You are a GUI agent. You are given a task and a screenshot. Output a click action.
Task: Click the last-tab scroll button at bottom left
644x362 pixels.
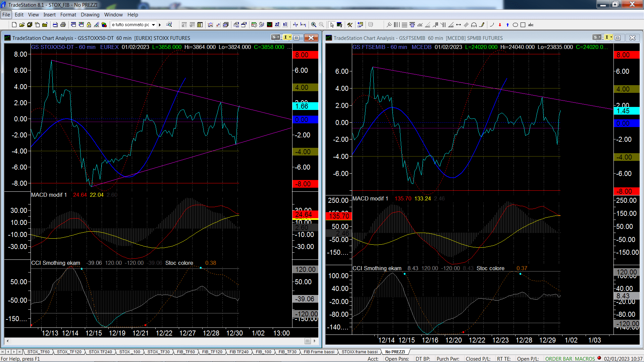[19, 352]
